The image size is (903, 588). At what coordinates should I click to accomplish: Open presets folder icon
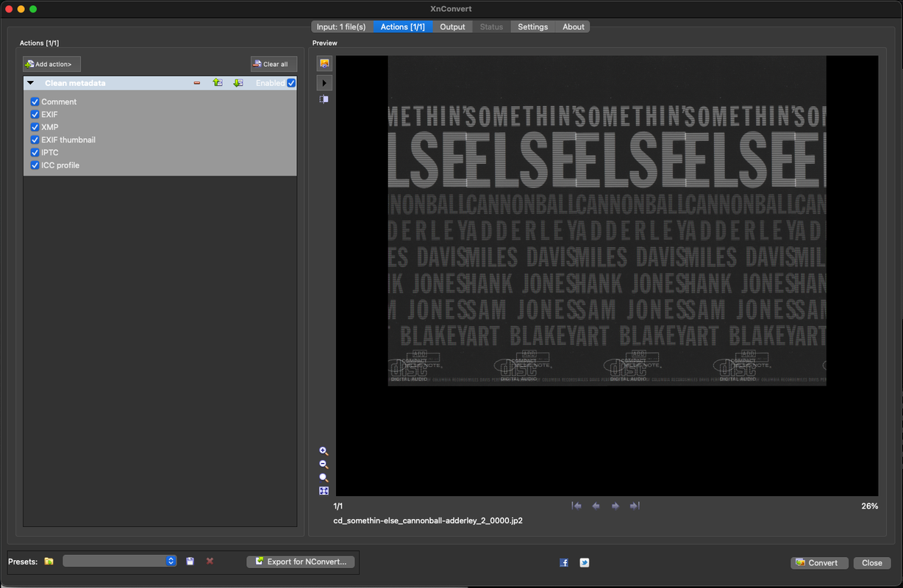pos(49,562)
